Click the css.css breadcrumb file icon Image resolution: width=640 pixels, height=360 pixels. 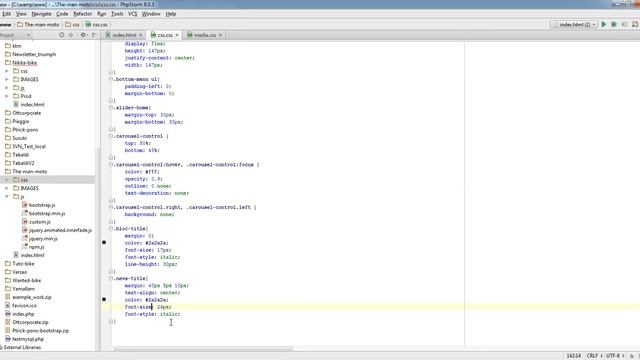point(88,24)
